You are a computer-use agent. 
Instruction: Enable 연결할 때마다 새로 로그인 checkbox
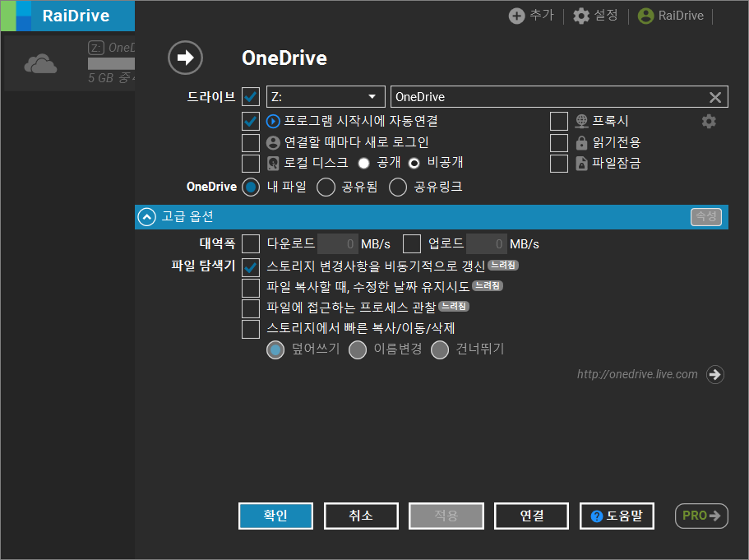251,142
